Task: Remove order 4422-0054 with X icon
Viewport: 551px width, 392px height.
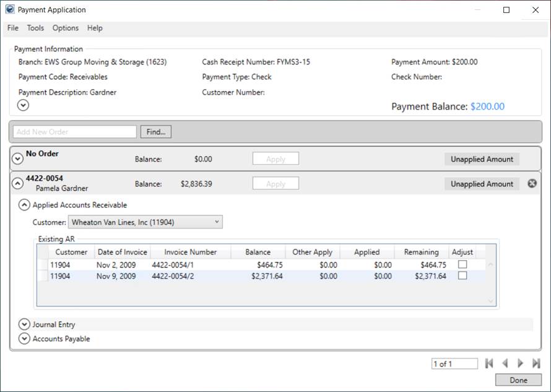Action: pyautogui.click(x=532, y=183)
